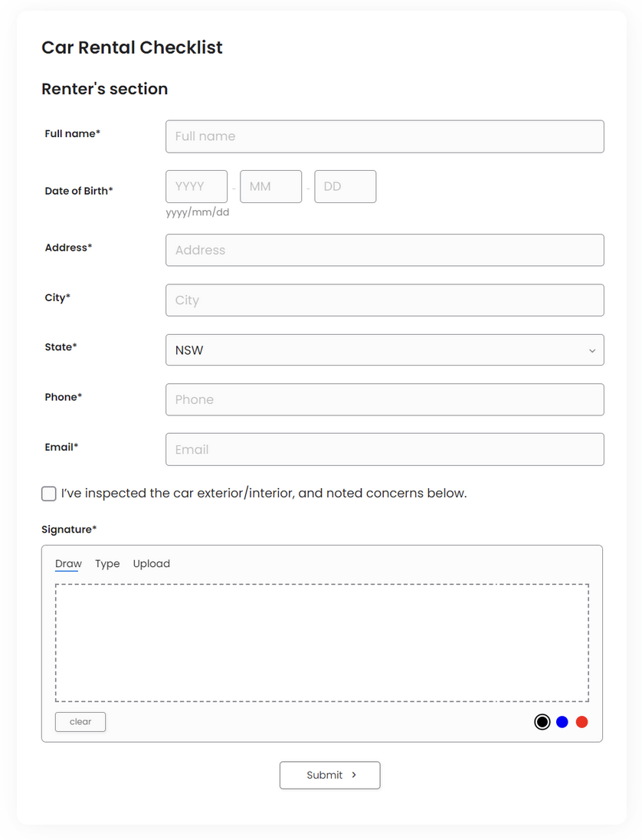Choose the blue signature ink color
Image resolution: width=642 pixels, height=840 pixels.
coord(562,722)
